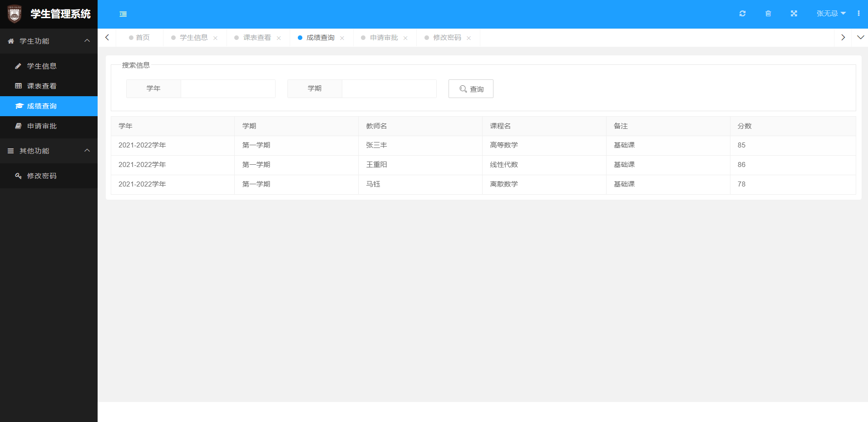The image size is (868, 422).
Task: Open the 张无忌 user dropdown menu
Action: [x=830, y=14]
